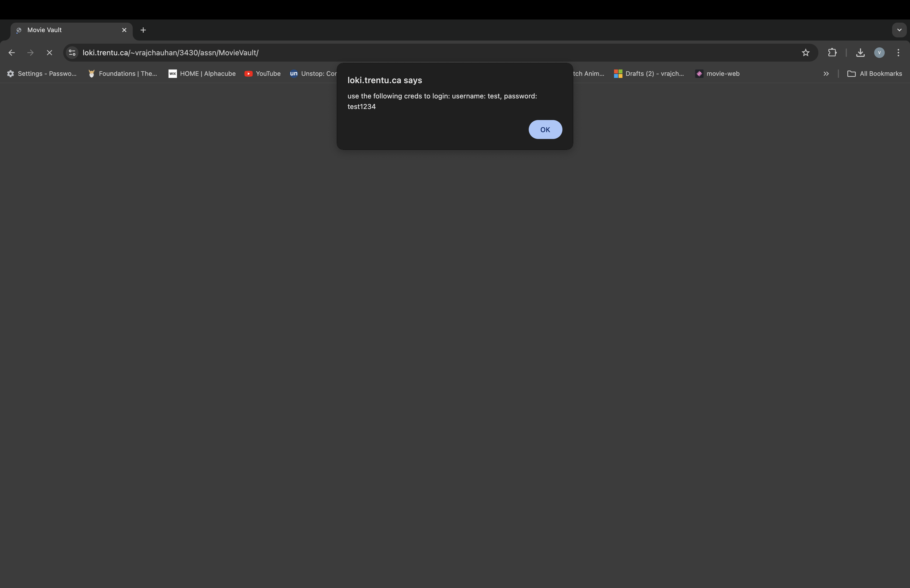Bookmark this page with star icon
The width and height of the screenshot is (910, 588).
pyautogui.click(x=805, y=53)
